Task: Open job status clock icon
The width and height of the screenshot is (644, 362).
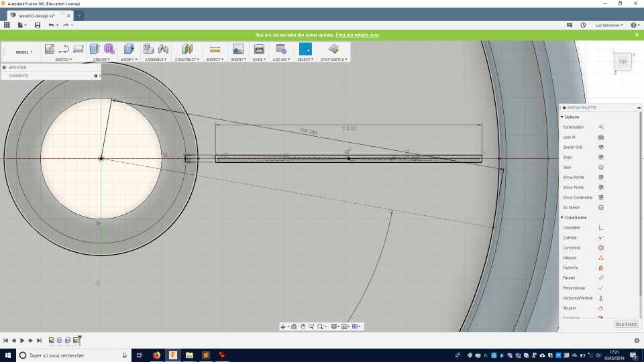Action: [583, 25]
